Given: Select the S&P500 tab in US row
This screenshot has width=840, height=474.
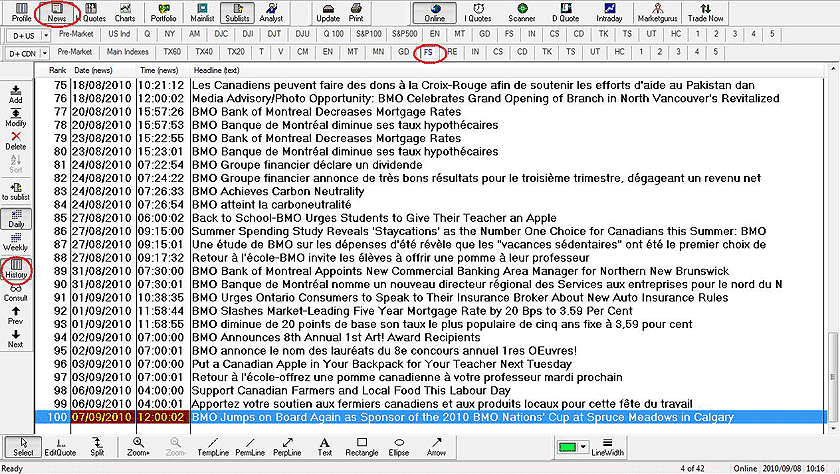Looking at the screenshot, I should coord(404,34).
